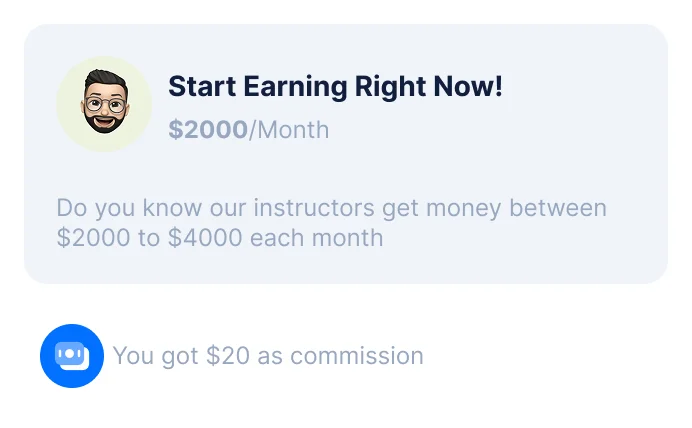Select the "/Month" label

[x=289, y=130]
